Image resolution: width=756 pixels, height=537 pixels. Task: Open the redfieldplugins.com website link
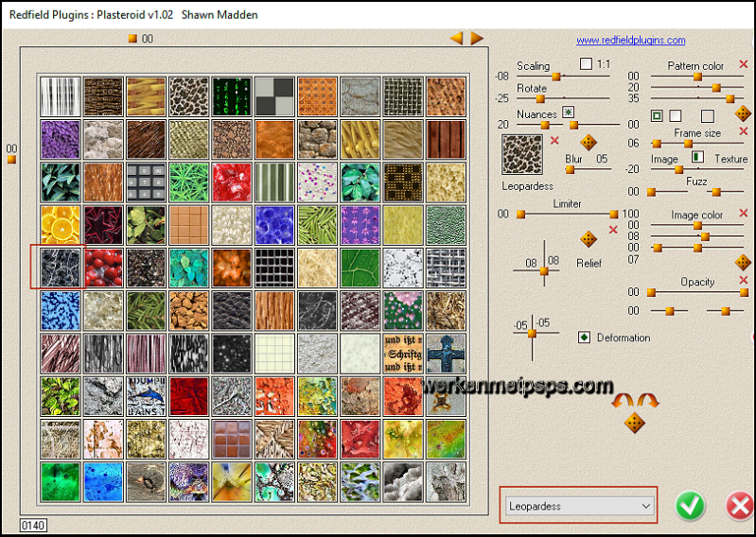[630, 41]
